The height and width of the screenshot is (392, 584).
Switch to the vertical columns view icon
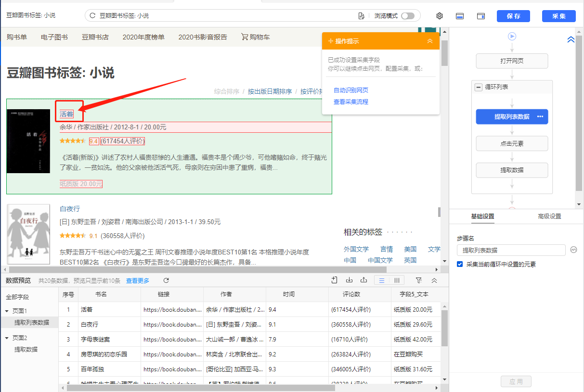point(397,280)
